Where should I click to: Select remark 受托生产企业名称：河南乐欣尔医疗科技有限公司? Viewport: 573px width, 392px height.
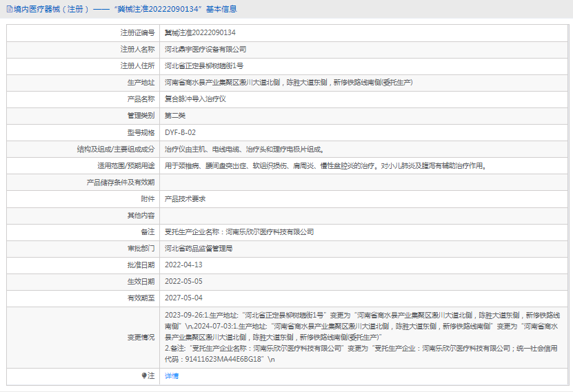239,232
